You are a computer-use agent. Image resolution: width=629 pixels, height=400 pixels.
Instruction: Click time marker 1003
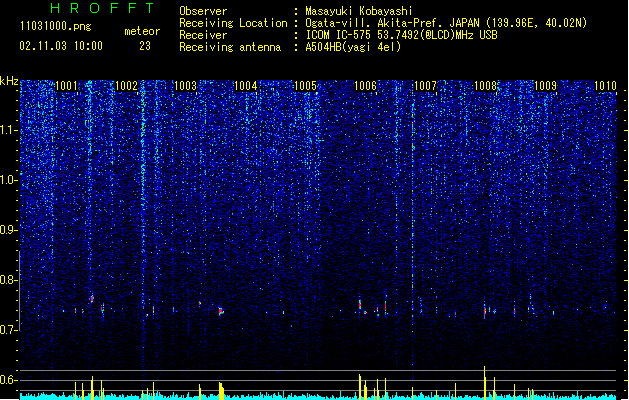click(x=186, y=86)
